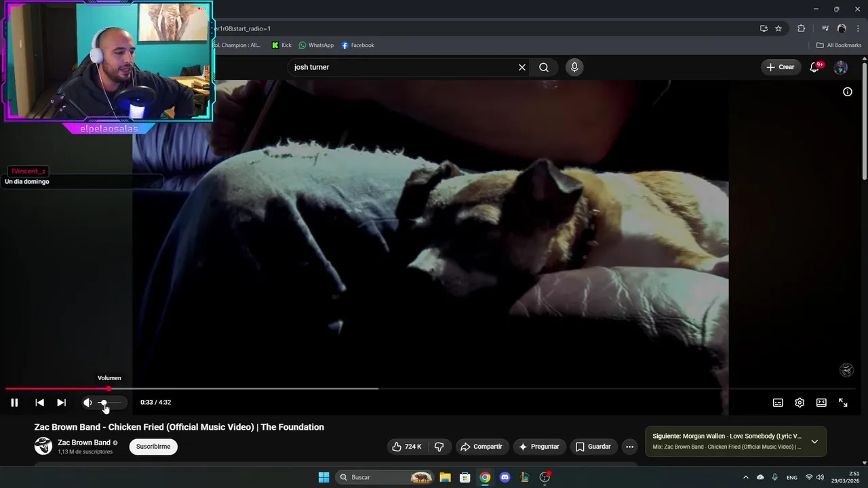Open the Chrome extensions puzzle icon

[x=802, y=28]
